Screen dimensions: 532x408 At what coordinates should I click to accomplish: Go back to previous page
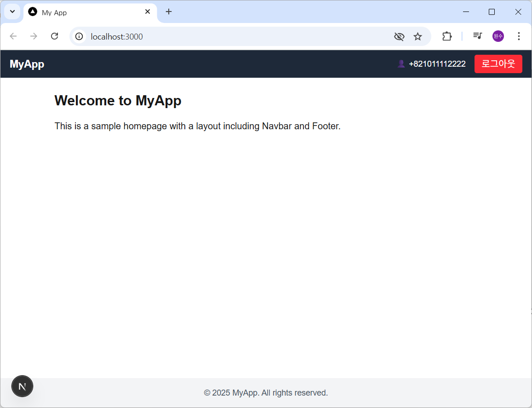pos(13,36)
